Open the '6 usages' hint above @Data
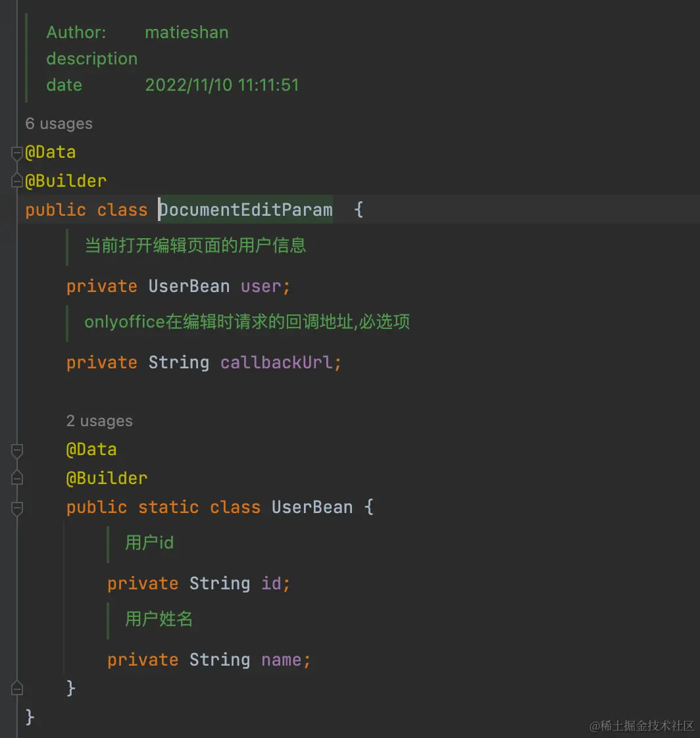Image resolution: width=700 pixels, height=738 pixels. (x=59, y=124)
